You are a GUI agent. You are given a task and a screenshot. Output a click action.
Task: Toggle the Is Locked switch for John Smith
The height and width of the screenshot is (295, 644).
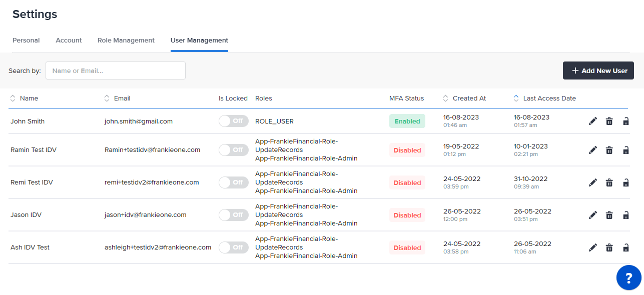[233, 121]
